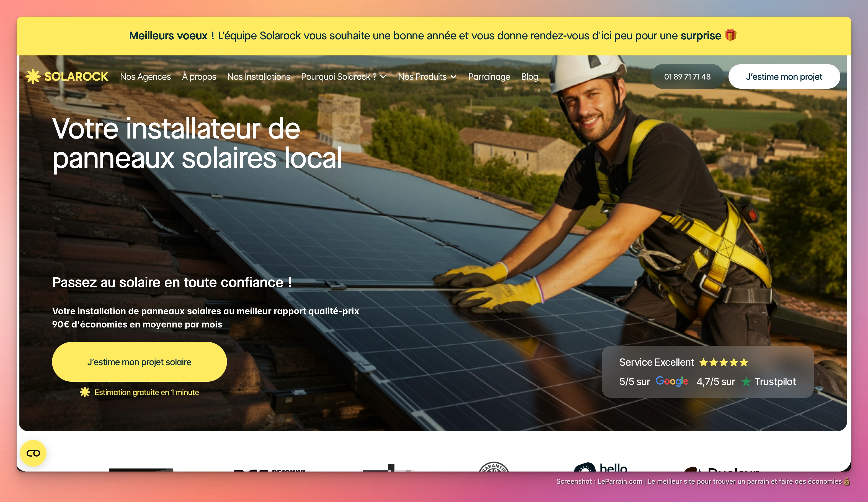Click the sun icon beside Estimation gratuite

coord(85,392)
